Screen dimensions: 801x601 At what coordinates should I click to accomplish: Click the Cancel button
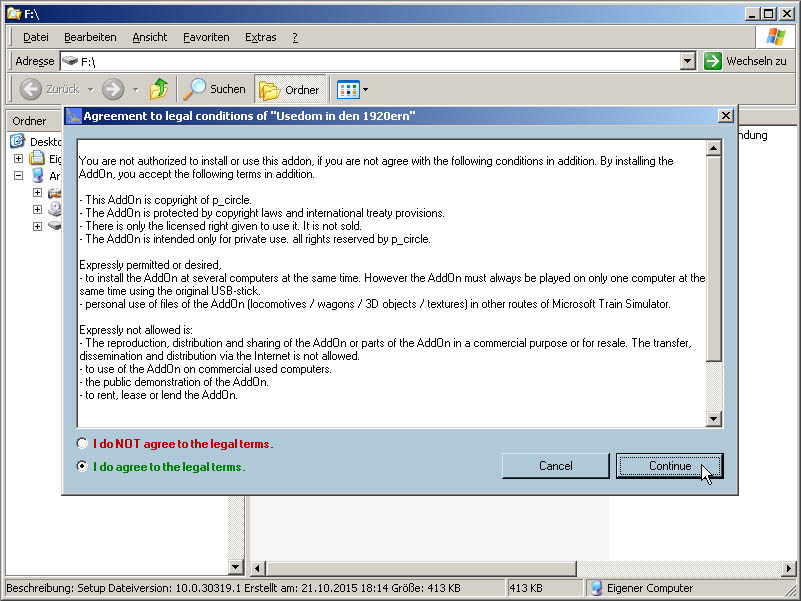coord(555,466)
